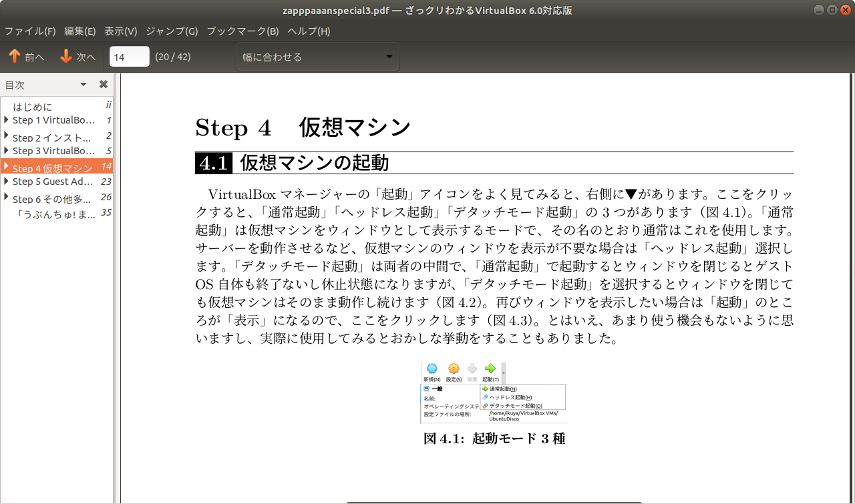Expand Step 3 VirtualBox outline entry
Screen dimensions: 855x504
point(7,151)
